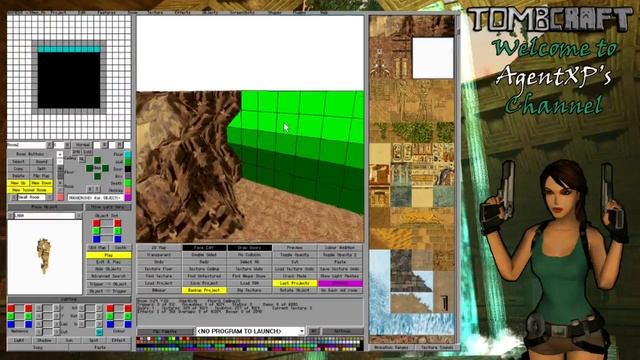The height and width of the screenshot is (360, 640).
Task: Click the left red square above Ambience
Action: click(x=11, y=308)
